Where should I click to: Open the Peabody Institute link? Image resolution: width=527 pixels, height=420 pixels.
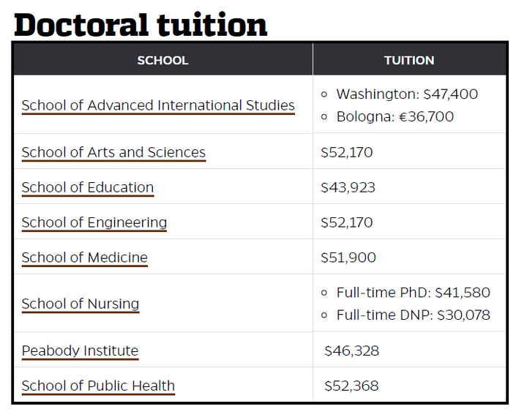[x=80, y=350]
